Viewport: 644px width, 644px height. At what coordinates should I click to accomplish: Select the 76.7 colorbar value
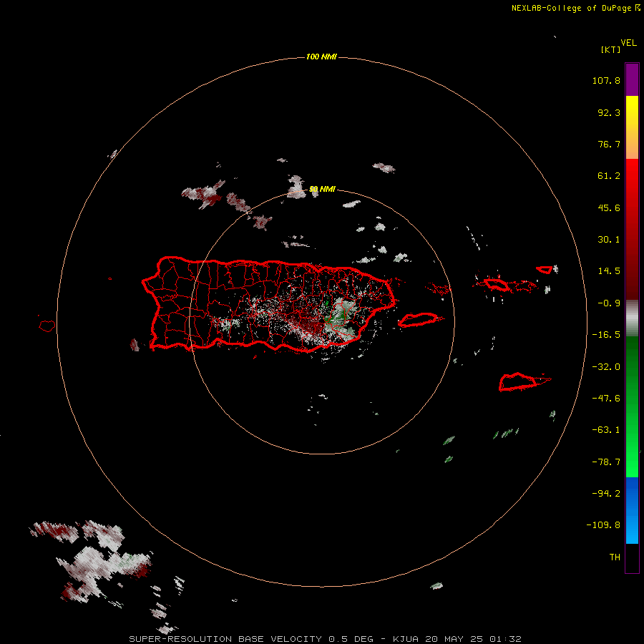coord(609,144)
